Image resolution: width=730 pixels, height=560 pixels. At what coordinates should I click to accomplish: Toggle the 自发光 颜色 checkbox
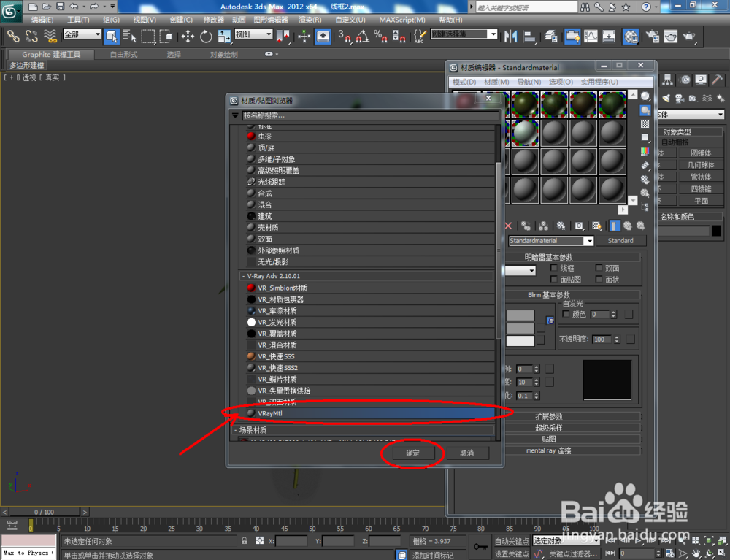point(566,314)
